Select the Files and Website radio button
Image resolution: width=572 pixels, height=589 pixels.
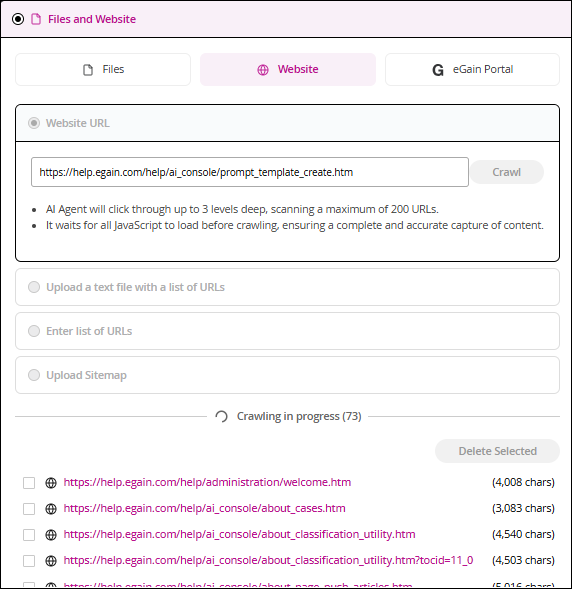[18, 19]
